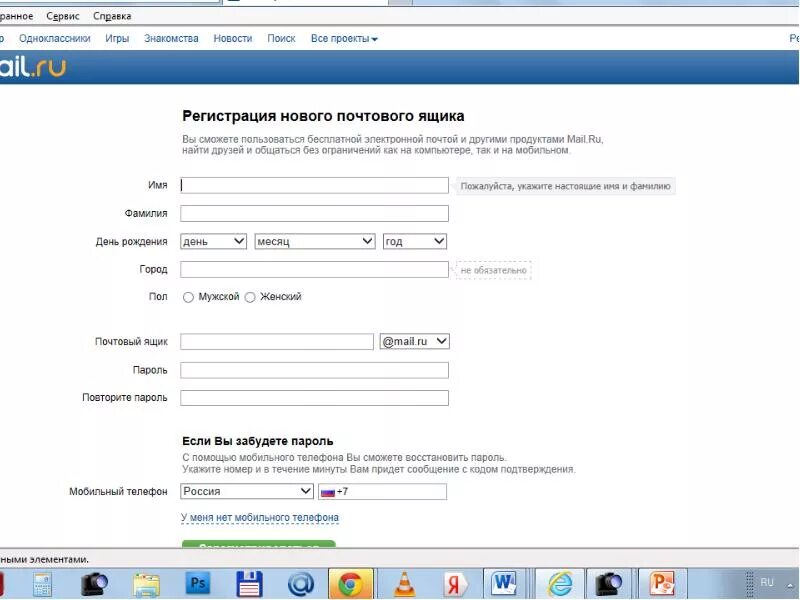Click the Если Вы забудете пароль heading
The image size is (800, 600).
(x=258, y=441)
